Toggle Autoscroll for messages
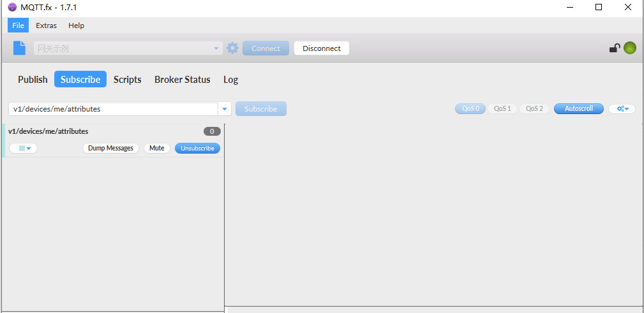 tap(579, 109)
